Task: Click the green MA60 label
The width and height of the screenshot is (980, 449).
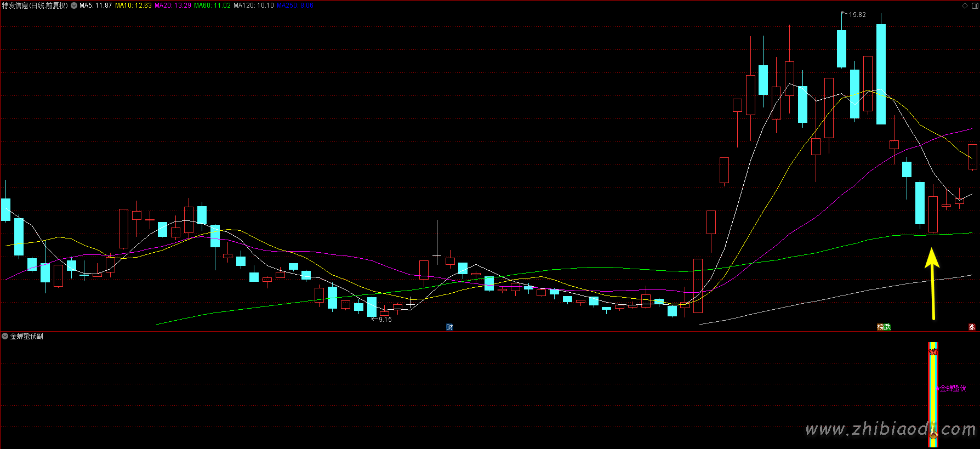Action: 212,5
